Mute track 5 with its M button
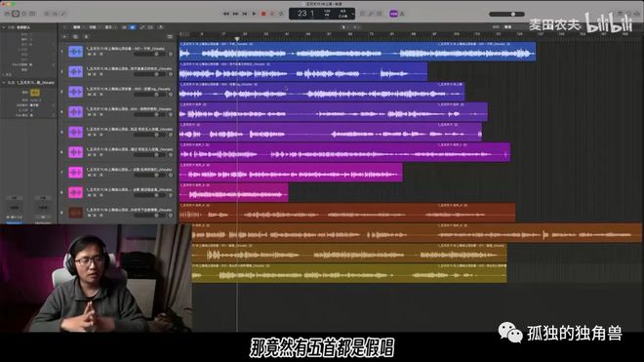 [89, 135]
